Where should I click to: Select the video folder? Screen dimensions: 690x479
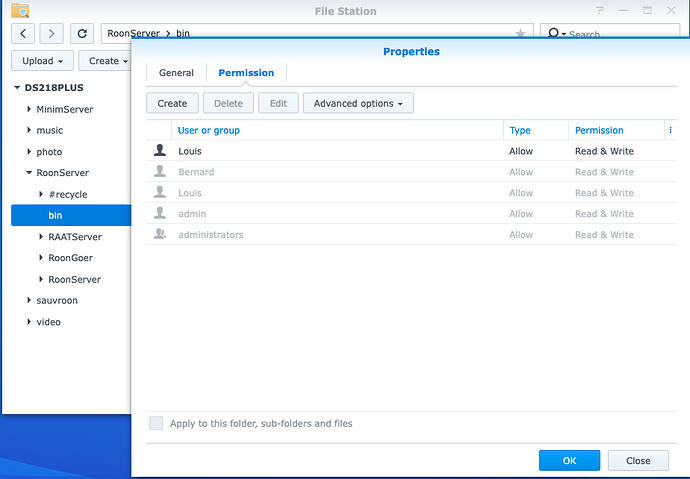[x=48, y=322]
